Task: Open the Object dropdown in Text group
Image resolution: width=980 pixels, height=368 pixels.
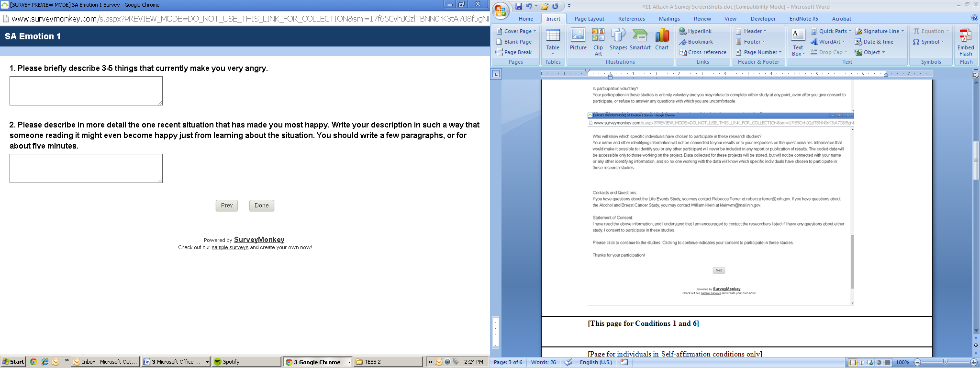Action: click(870, 52)
